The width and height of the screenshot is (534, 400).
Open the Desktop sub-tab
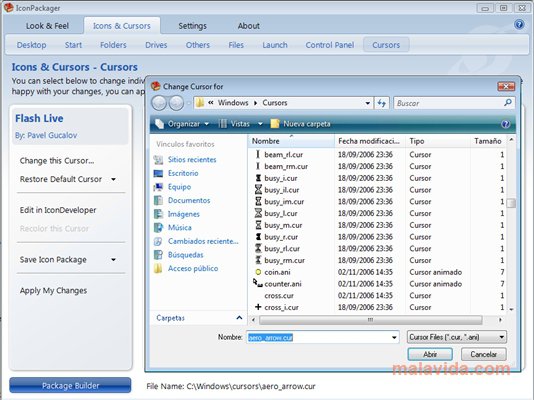[32, 45]
